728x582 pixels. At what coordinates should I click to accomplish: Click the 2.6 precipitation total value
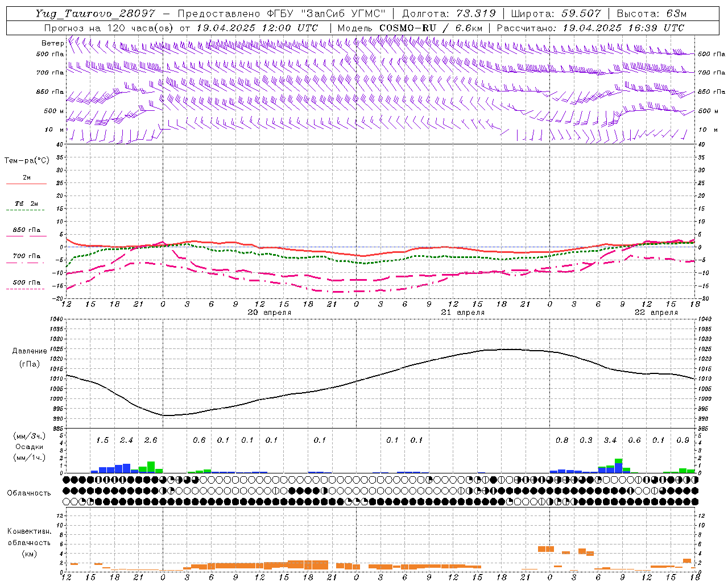click(x=151, y=440)
